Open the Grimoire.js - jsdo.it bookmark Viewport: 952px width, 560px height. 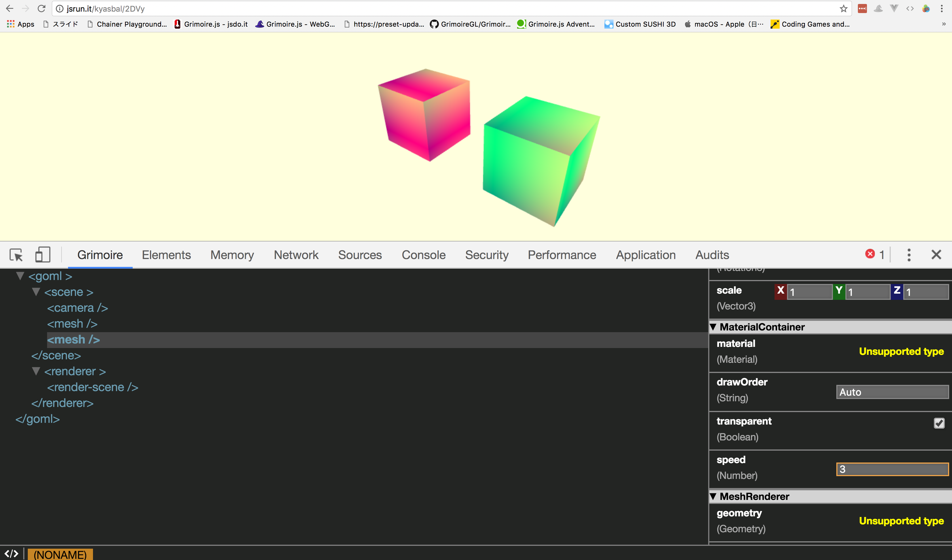tap(211, 24)
